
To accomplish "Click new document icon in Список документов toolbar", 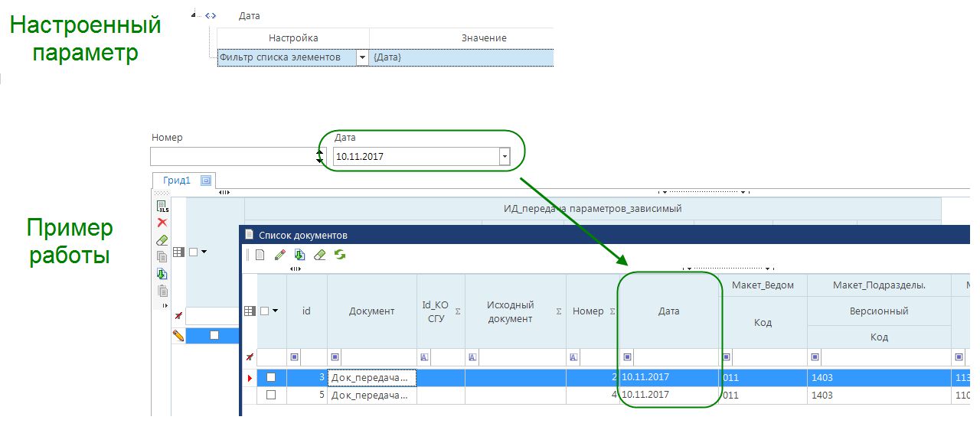I will [x=260, y=255].
